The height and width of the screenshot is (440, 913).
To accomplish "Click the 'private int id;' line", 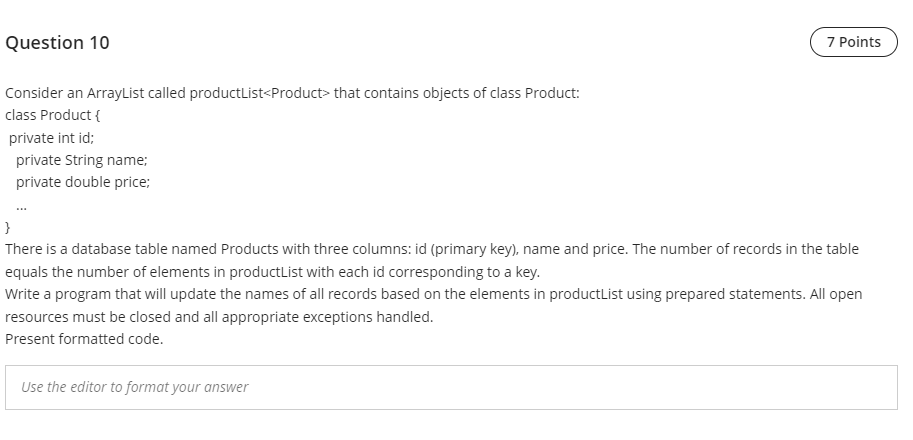I will coord(51,138).
